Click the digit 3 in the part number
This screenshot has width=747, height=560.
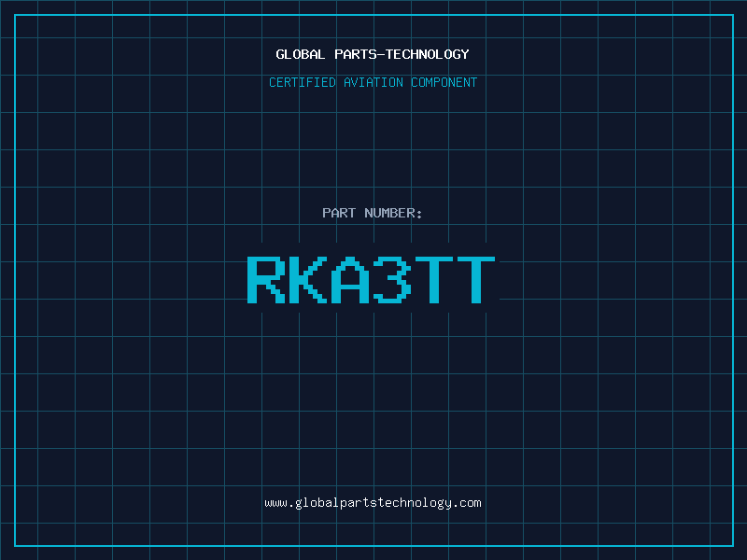click(x=392, y=279)
